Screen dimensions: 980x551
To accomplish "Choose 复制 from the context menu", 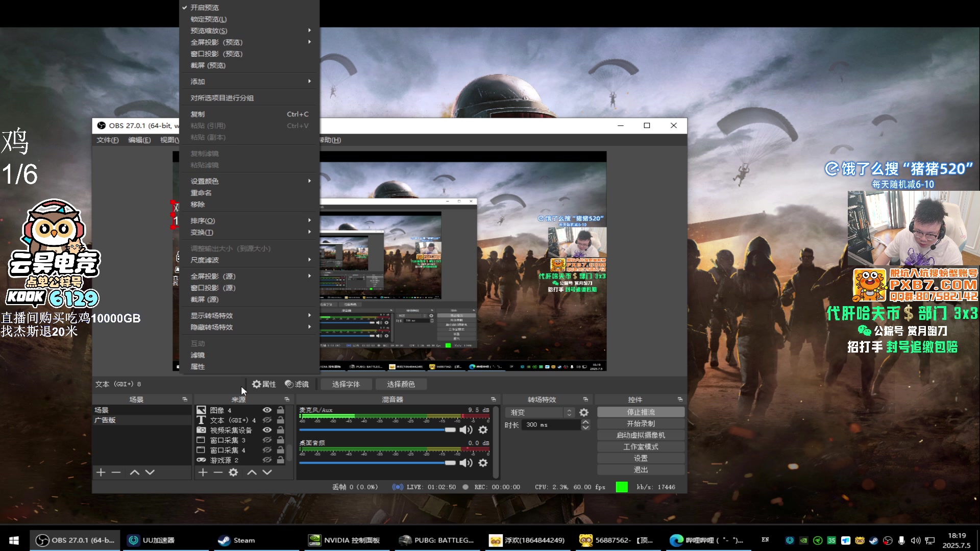I will click(x=249, y=114).
